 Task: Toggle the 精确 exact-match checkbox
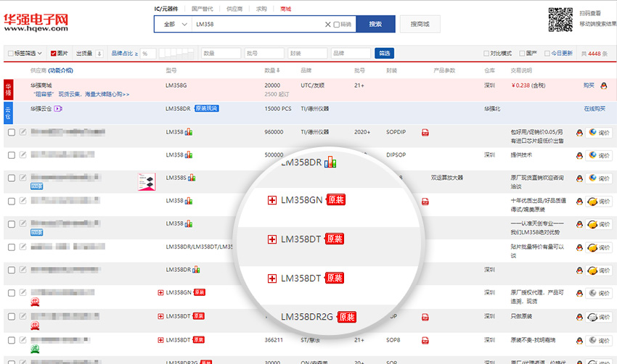(336, 25)
